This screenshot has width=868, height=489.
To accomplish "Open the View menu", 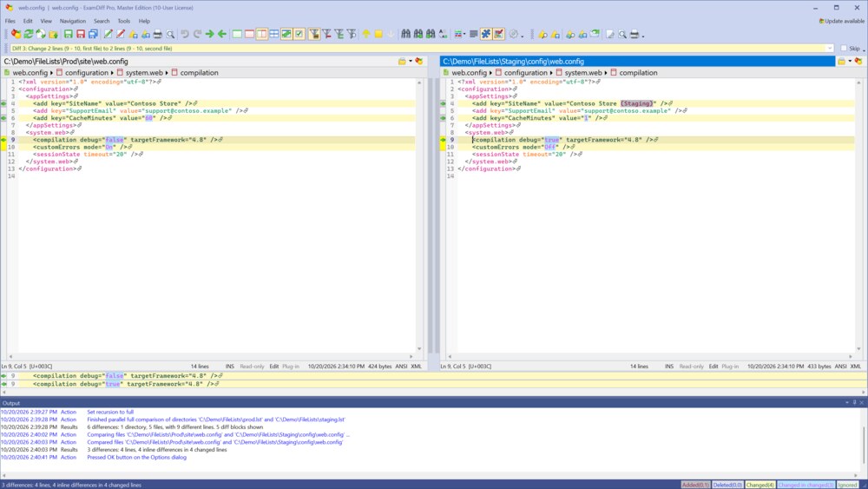I will point(46,21).
